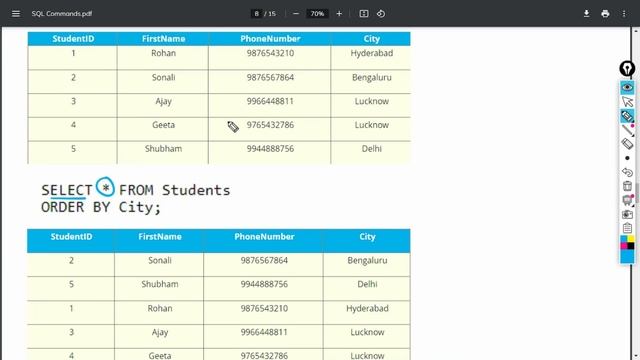The image size is (640, 360).
Task: Select the eraser tool
Action: click(x=627, y=144)
